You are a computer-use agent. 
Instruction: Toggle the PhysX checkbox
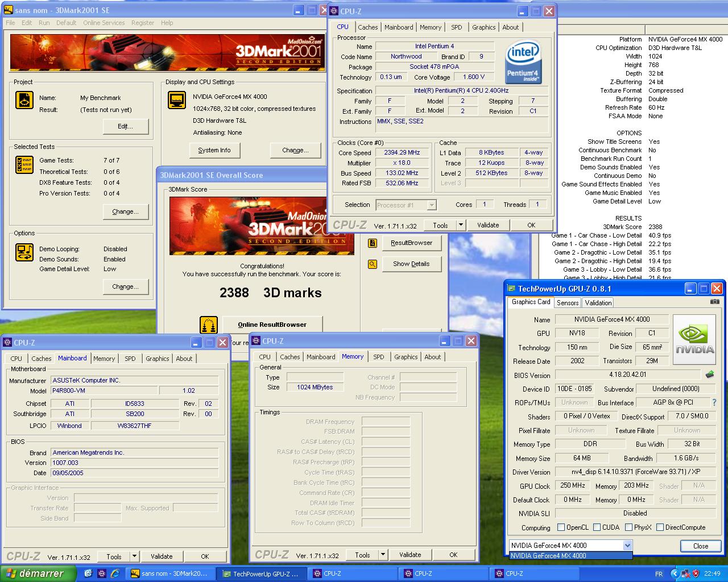tap(628, 527)
